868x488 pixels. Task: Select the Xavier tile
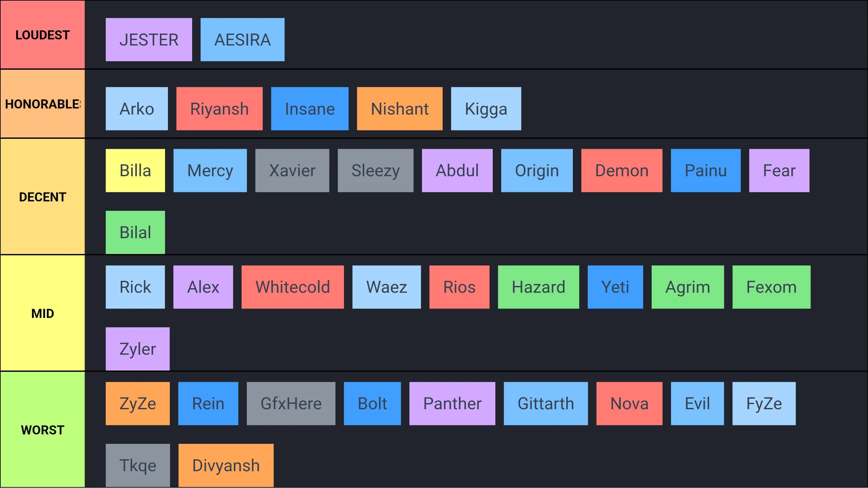(292, 171)
